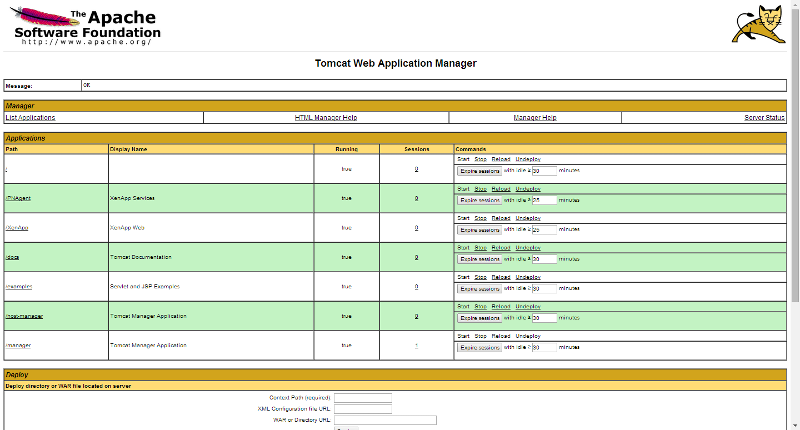800x430 pixels.
Task: Select the 'XenApp Services' display name text
Action: point(132,198)
